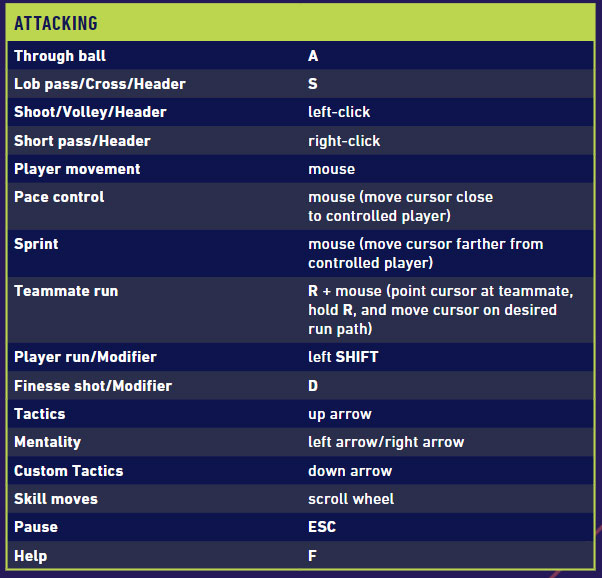Screen dimensions: 602x578
Task: Select the Custom Tactics label
Action: (x=69, y=471)
